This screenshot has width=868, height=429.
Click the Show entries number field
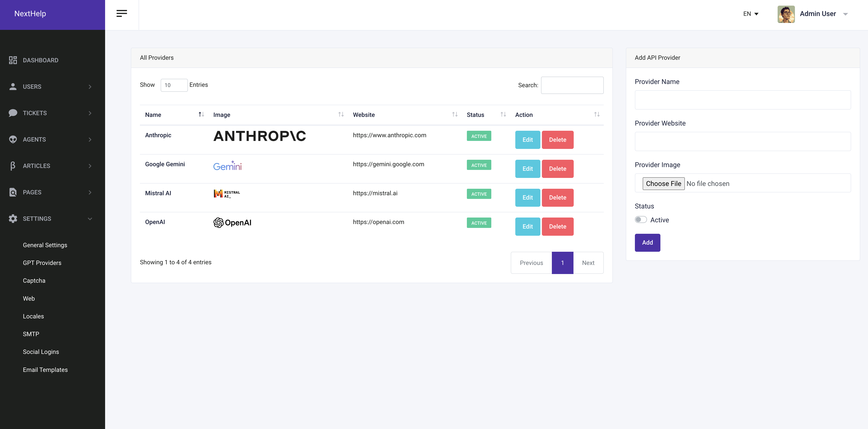click(174, 85)
